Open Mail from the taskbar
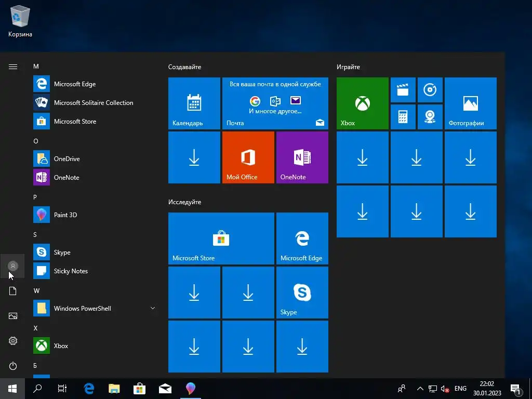This screenshot has height=399, width=532. coord(165,389)
